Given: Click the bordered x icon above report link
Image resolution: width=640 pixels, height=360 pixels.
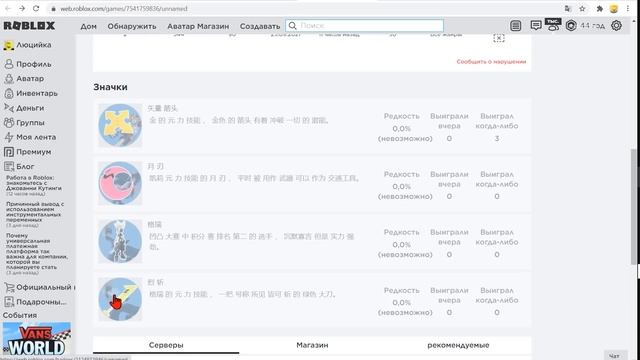Looking at the screenshot, I should tap(499, 38).
